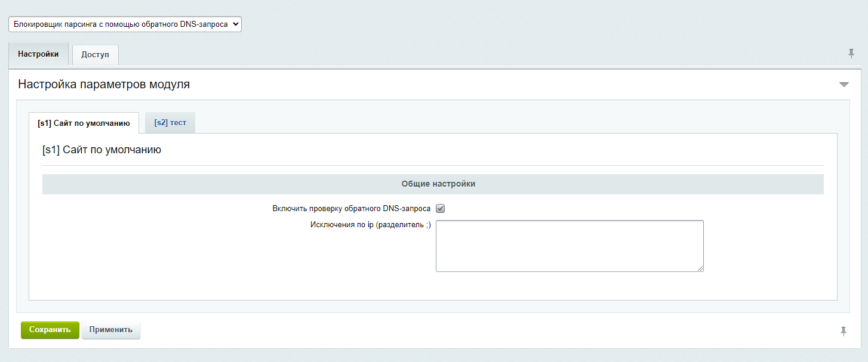Click the [s1] site heading below the site tabs
Viewport: 868px width, 362px height.
pos(102,150)
